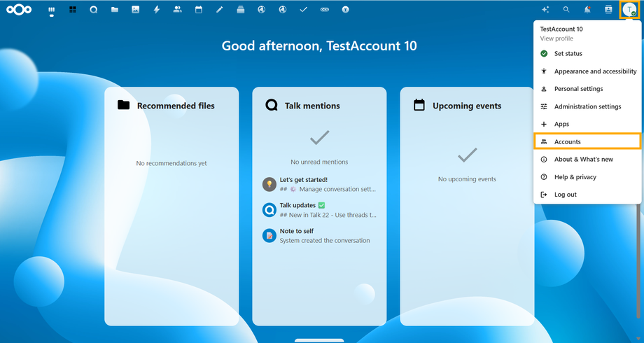This screenshot has height=343, width=644.
Task: Open About & What's new
Action: [587, 160]
